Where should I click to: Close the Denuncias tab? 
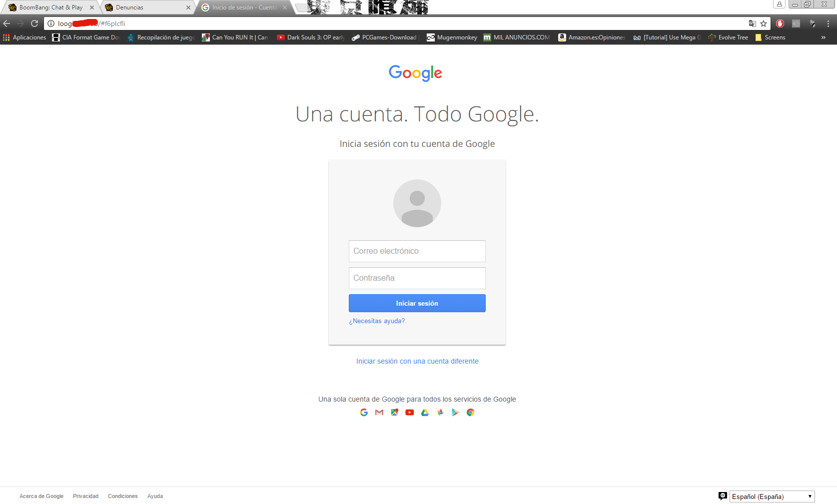click(x=188, y=7)
